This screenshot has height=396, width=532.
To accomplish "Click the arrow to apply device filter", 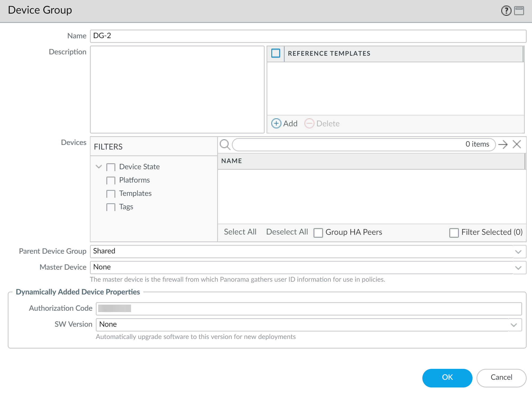I will coord(503,144).
